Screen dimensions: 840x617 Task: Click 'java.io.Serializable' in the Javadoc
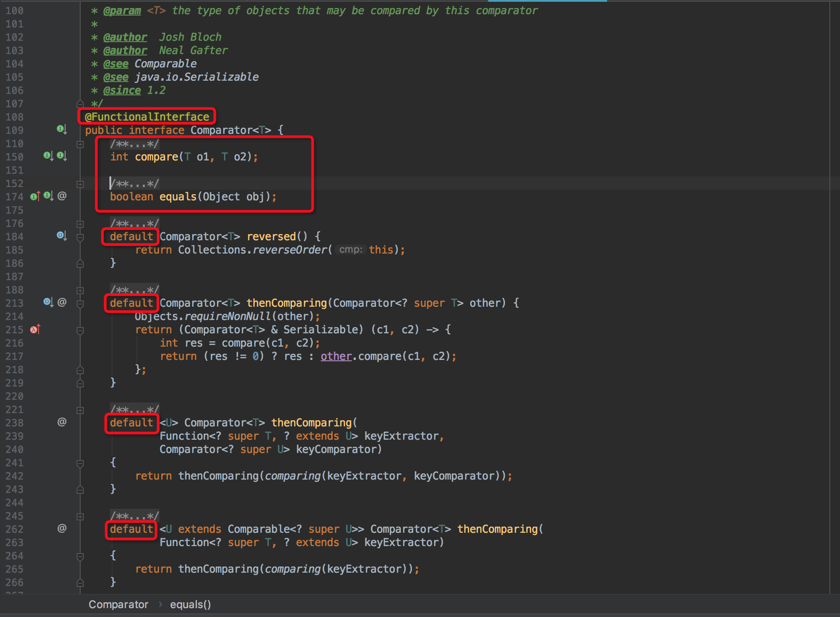(197, 77)
